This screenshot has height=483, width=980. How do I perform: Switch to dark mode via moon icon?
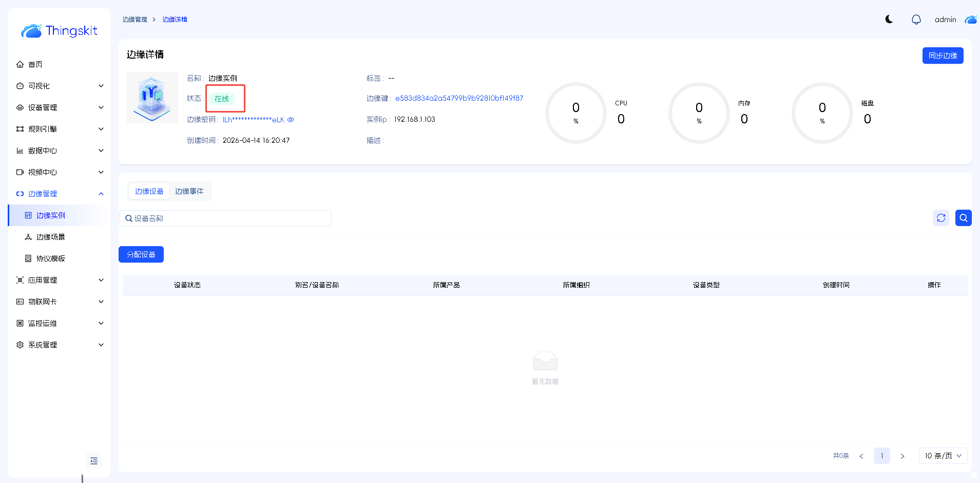(x=889, y=20)
